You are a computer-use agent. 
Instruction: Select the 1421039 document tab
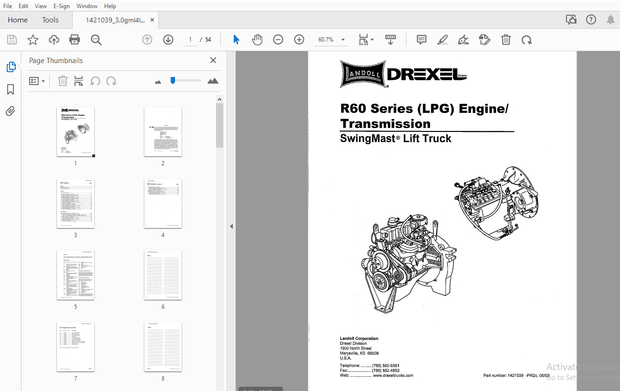coord(115,20)
